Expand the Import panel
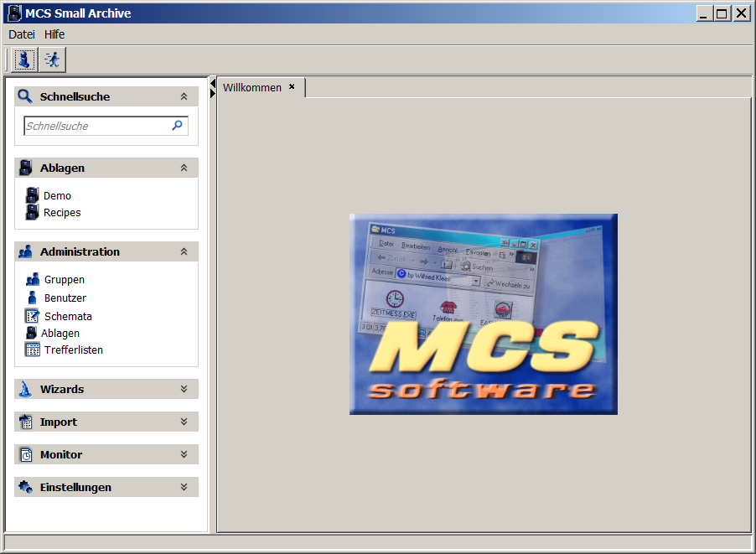The image size is (756, 554). coord(184,422)
